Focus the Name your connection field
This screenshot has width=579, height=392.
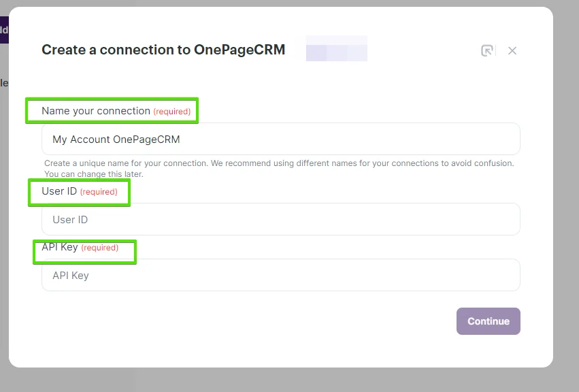pyautogui.click(x=280, y=140)
